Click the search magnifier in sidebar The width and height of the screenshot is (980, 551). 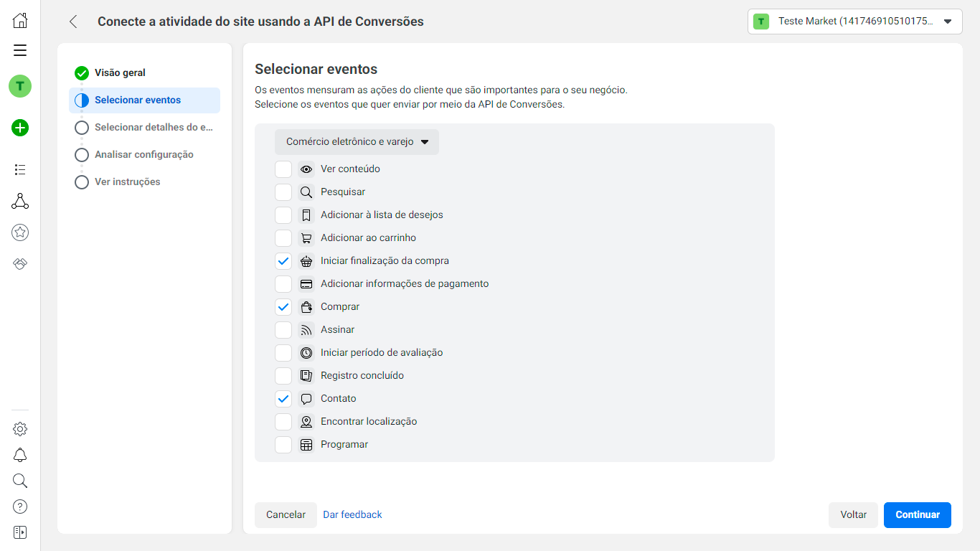[x=20, y=481]
